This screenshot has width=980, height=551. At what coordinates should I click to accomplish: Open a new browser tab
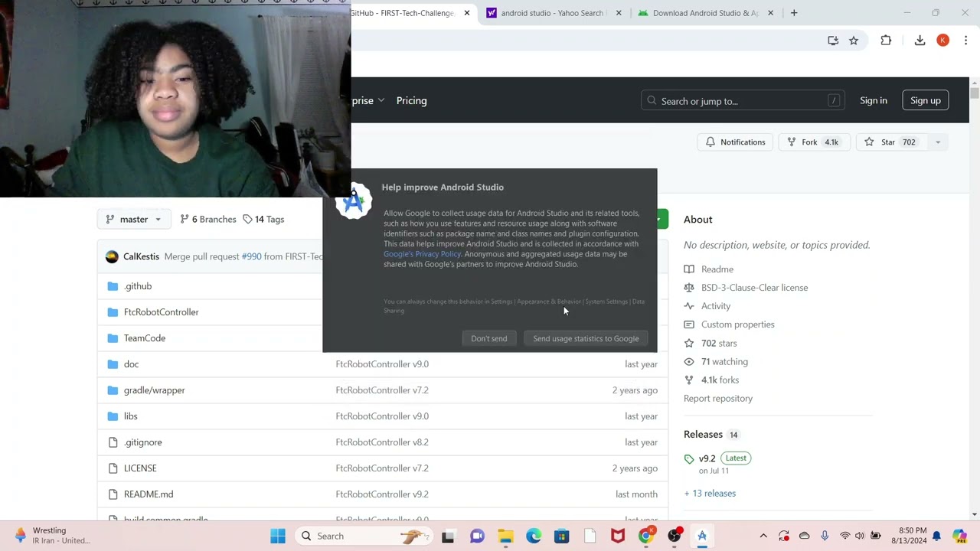pos(794,13)
